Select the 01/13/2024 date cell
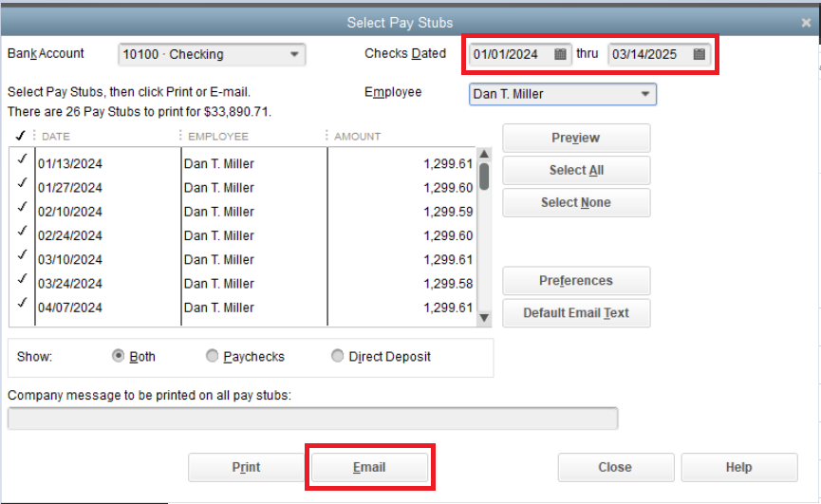The image size is (821, 504). click(70, 164)
